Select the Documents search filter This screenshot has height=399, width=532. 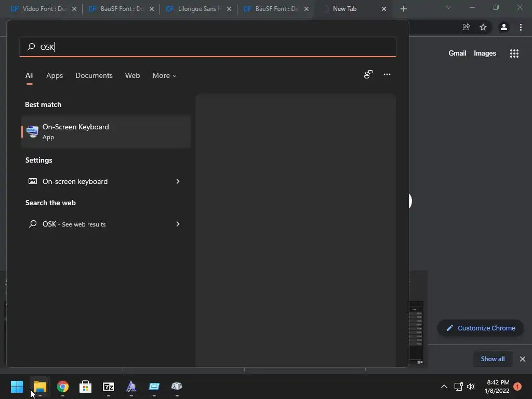[94, 75]
